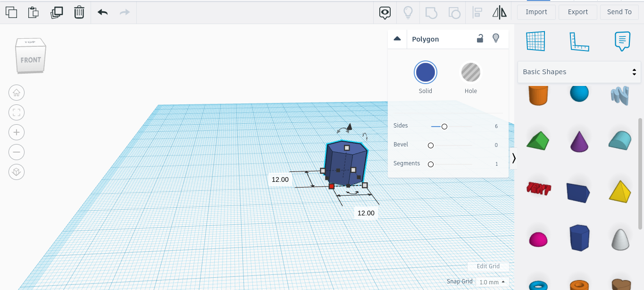Click the Export button
This screenshot has height=290, width=644.
click(x=578, y=12)
